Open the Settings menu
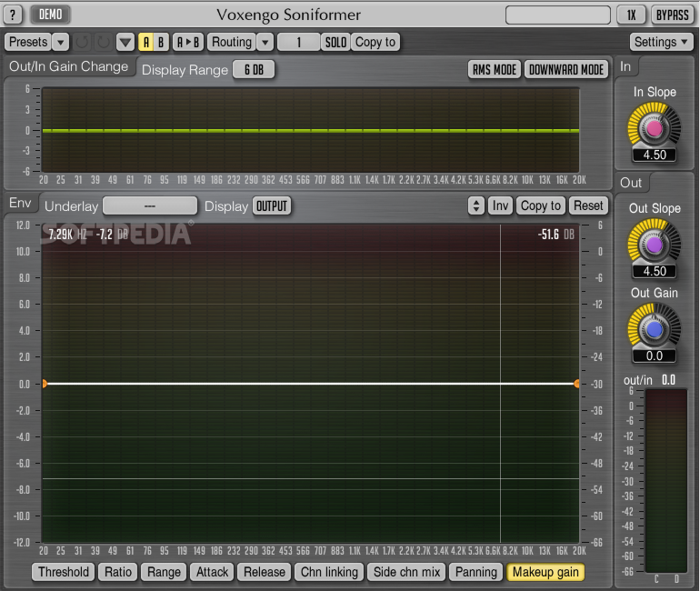 click(x=661, y=42)
